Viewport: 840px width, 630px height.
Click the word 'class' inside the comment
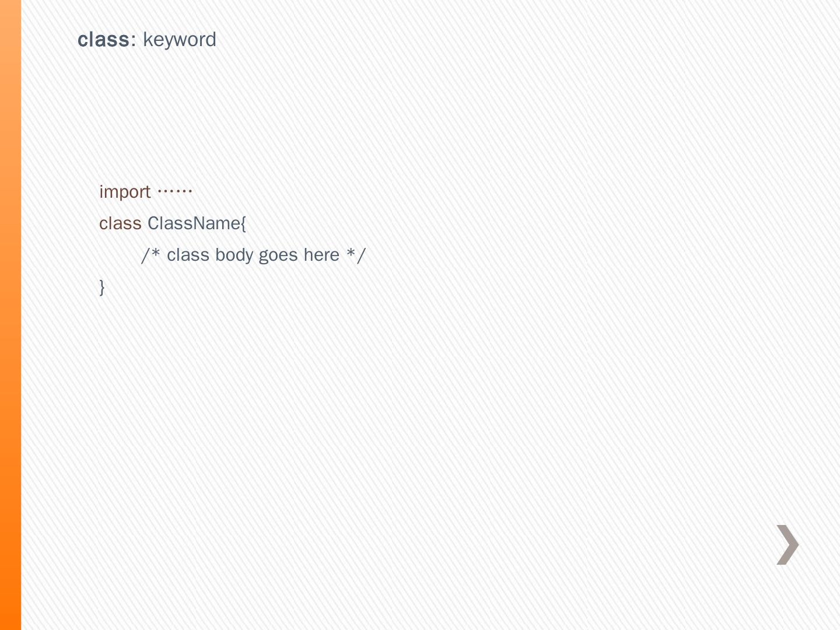tap(188, 255)
